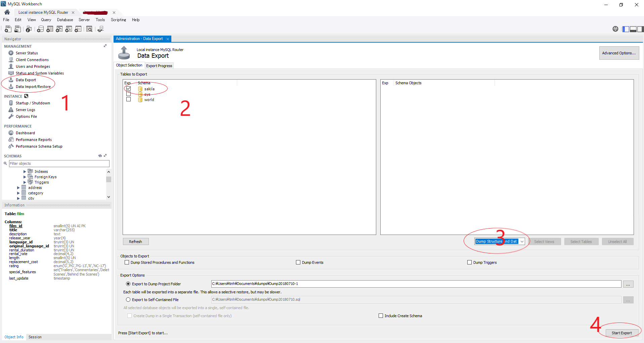Expand the Indexes tree node
Image resolution: width=644 pixels, height=343 pixels.
pyautogui.click(x=25, y=171)
